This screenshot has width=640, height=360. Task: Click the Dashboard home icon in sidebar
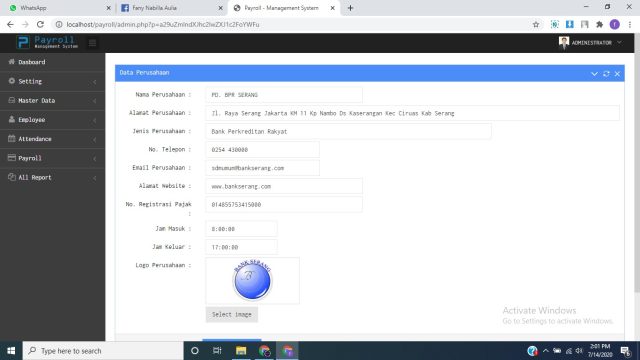[11, 62]
